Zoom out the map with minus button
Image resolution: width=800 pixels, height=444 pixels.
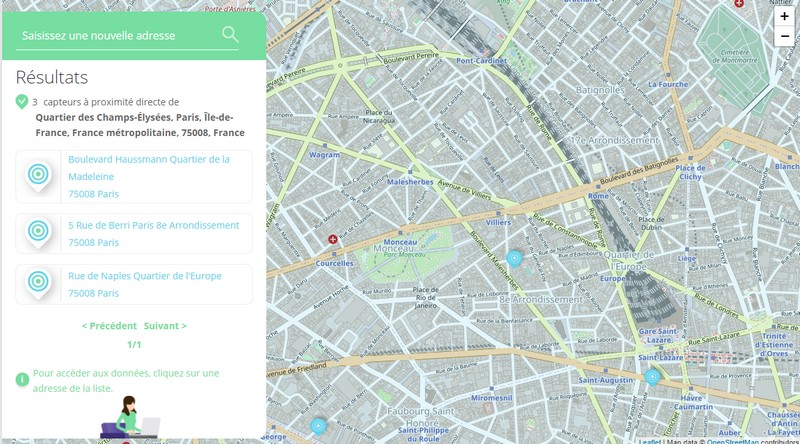[x=784, y=36]
